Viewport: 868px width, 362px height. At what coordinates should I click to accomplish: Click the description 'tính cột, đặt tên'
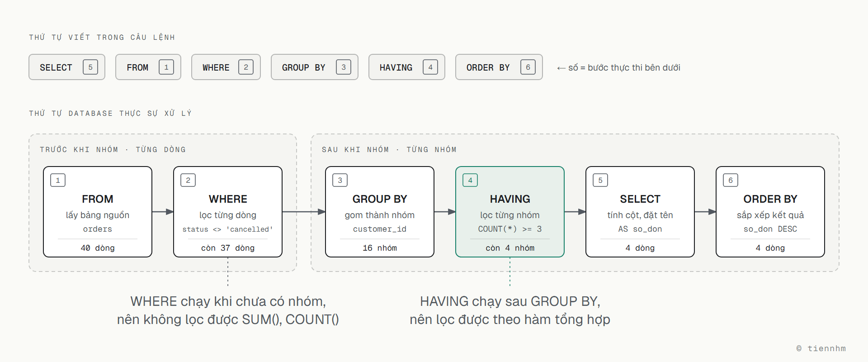[640, 215]
